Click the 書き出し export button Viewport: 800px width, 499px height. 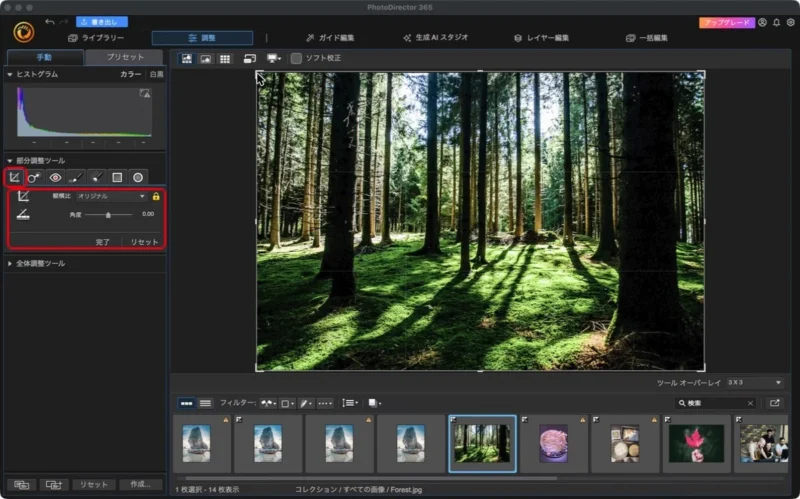coord(102,22)
